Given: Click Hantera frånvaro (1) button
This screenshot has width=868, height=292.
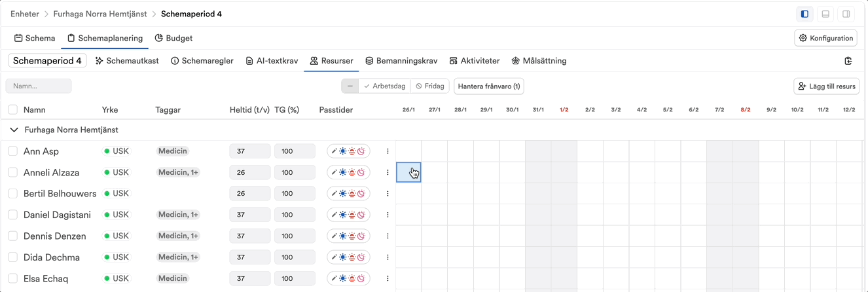Looking at the screenshot, I should pyautogui.click(x=489, y=86).
